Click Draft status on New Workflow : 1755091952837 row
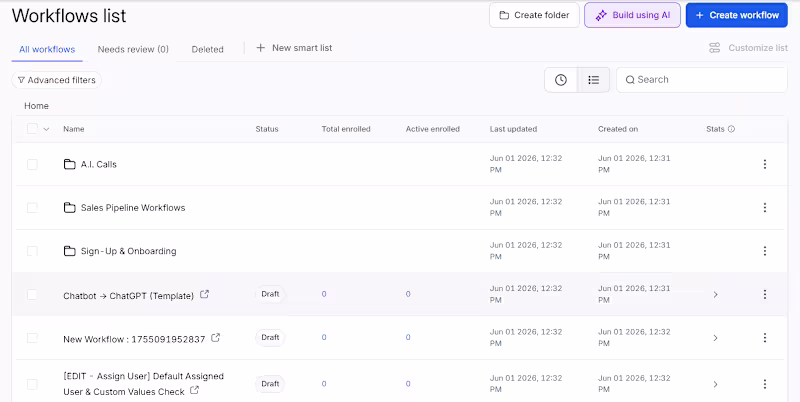The height and width of the screenshot is (402, 800). point(270,338)
